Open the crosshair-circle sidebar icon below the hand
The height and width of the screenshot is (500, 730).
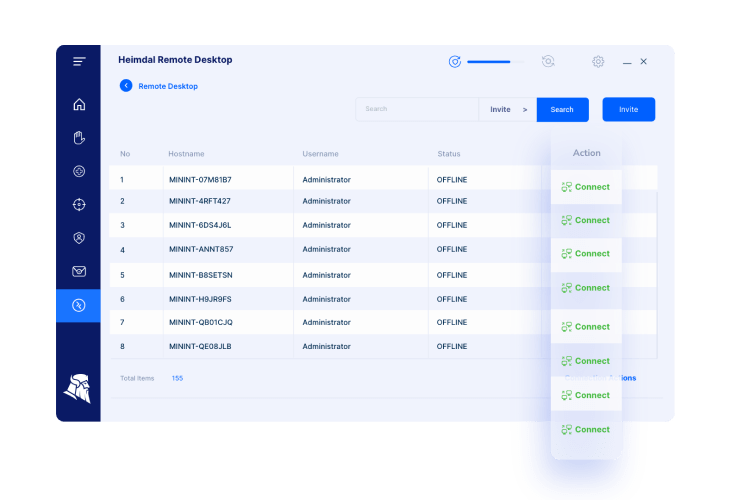pyautogui.click(x=79, y=171)
